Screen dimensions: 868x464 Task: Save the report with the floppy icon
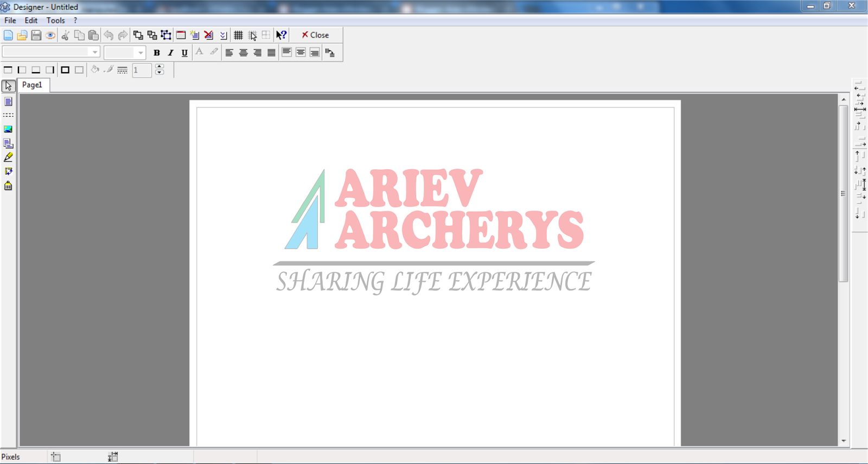click(36, 35)
